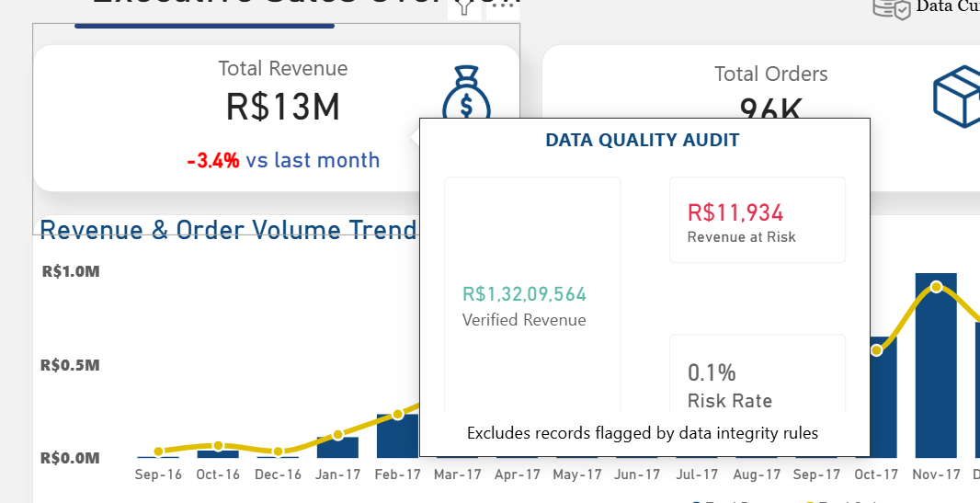Click the Nov-17 line data point

point(936,287)
